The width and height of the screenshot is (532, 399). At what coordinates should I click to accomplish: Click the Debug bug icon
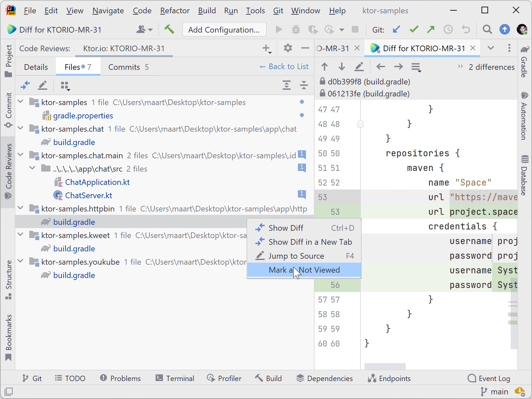(296, 30)
